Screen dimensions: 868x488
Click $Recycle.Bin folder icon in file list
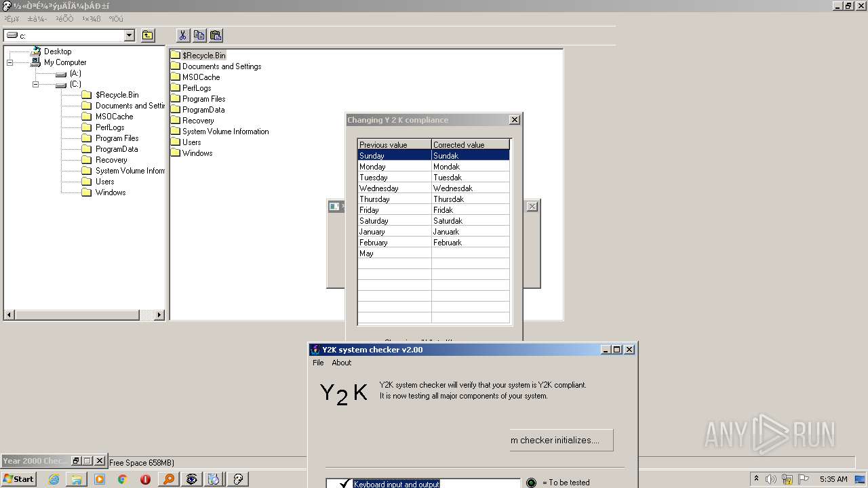[175, 56]
